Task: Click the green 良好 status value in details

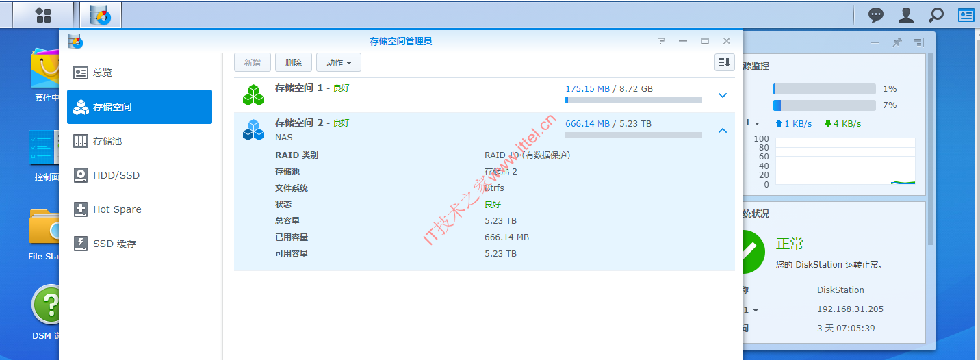Action: (493, 205)
